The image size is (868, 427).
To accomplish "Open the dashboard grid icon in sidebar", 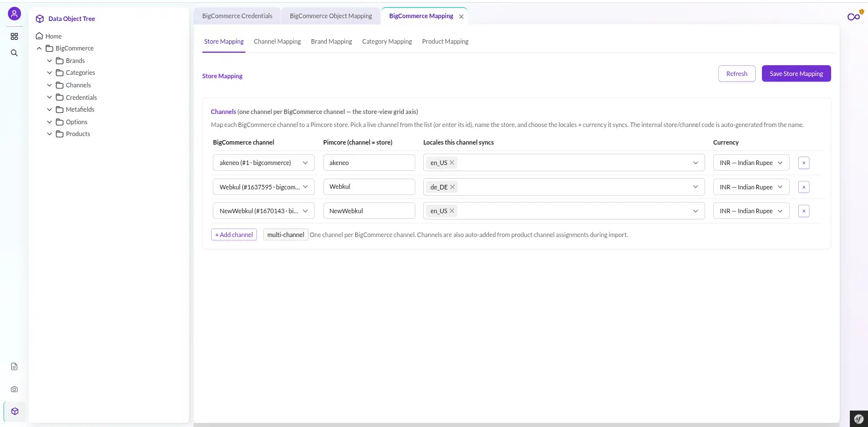I will [x=14, y=36].
